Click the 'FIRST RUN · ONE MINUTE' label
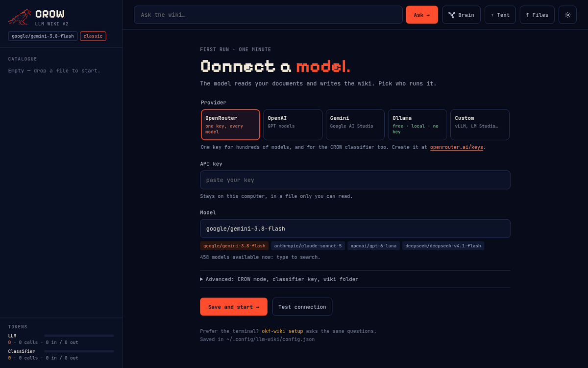This screenshot has width=588, height=368. [235, 50]
